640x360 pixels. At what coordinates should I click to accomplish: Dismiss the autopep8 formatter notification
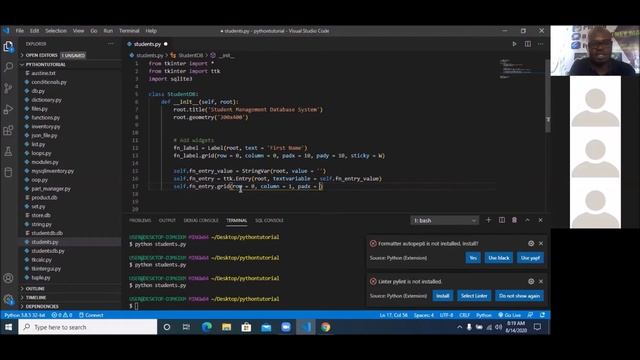[541, 243]
